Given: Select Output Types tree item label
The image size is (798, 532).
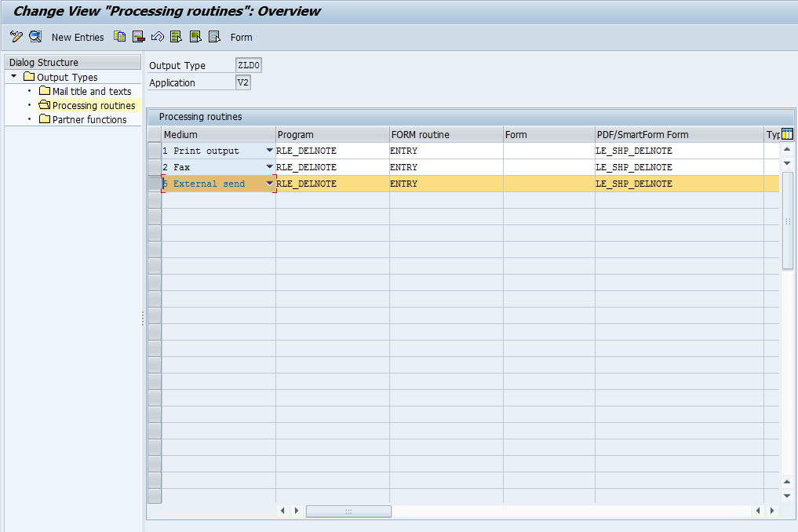Looking at the screenshot, I should (x=67, y=78).
